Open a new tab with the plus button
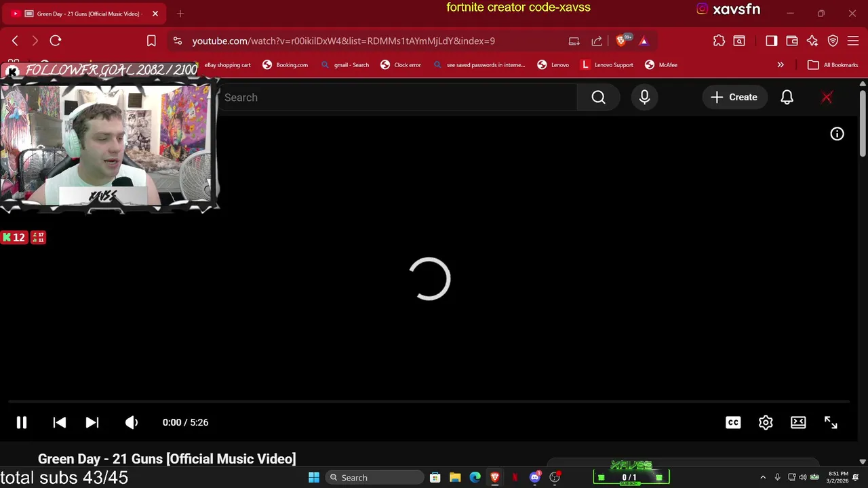The image size is (868, 488). (180, 14)
